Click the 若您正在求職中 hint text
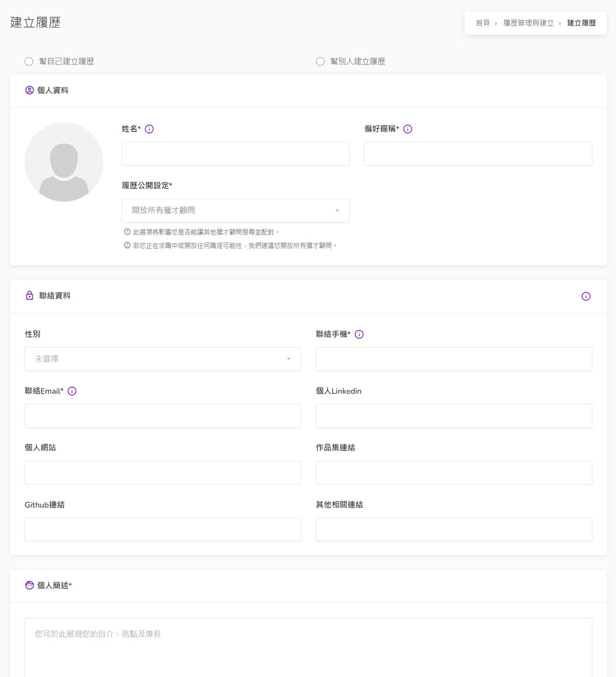The width and height of the screenshot is (616, 677). [x=235, y=246]
